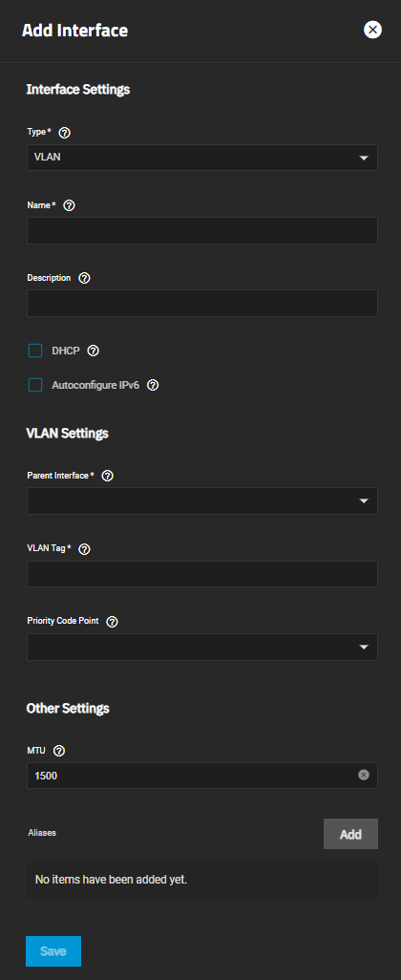The height and width of the screenshot is (980, 401).
Task: Enable the DHCP checkbox
Action: [x=35, y=351]
